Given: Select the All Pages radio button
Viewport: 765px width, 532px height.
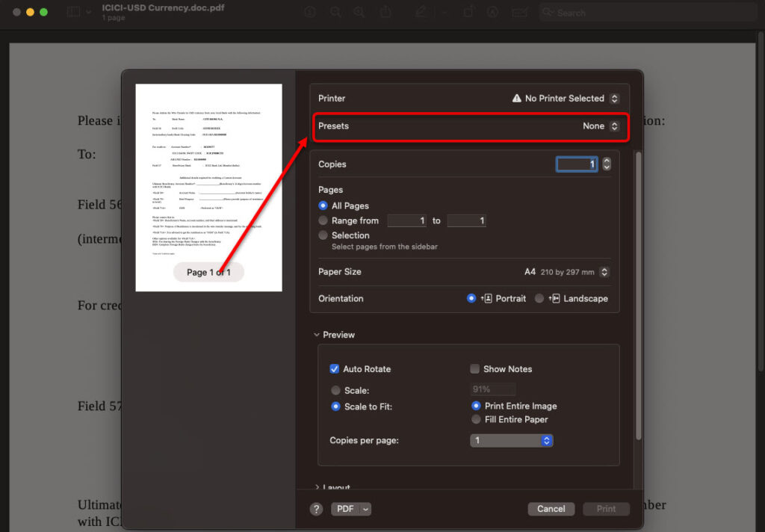Looking at the screenshot, I should coord(323,205).
